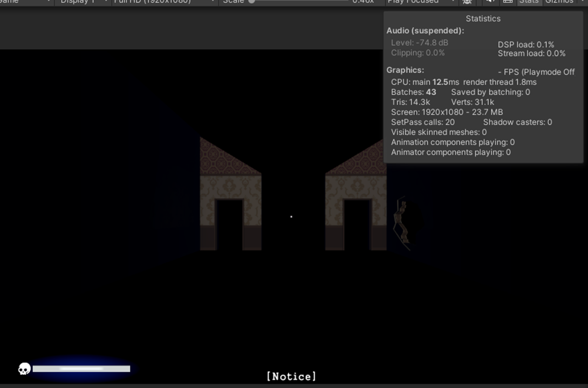
Task: Open the Play Focused dropdown
Action: (421, 2)
